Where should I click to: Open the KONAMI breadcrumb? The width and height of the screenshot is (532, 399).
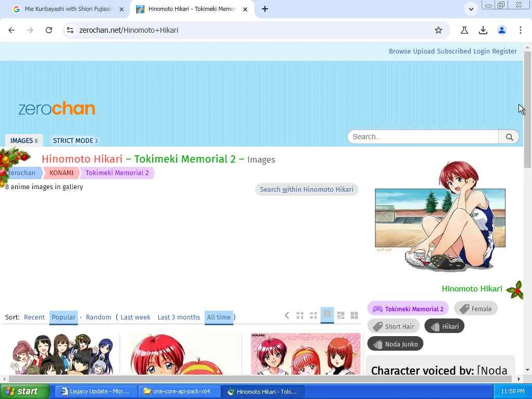pos(61,172)
